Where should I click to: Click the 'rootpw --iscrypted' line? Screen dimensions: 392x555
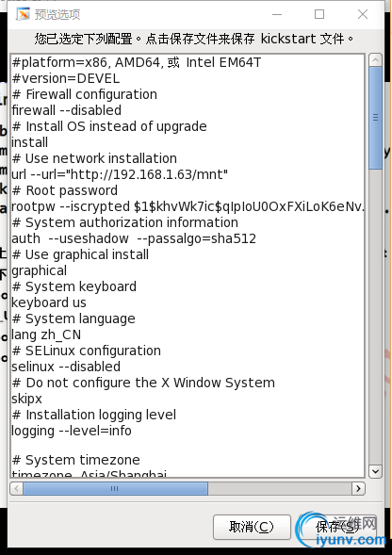pos(188,206)
